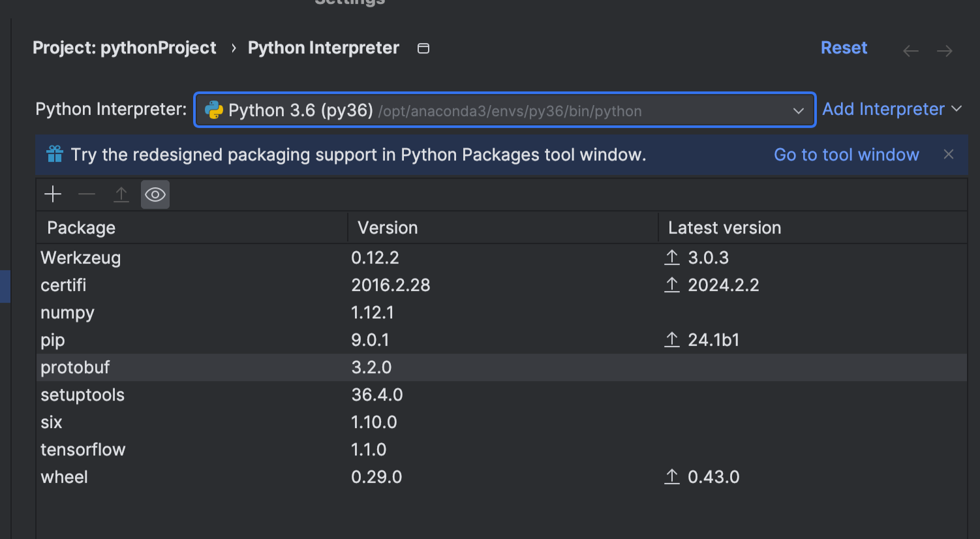Click the upgrade arrow icon in toolbar
980x539 pixels.
pos(121,194)
